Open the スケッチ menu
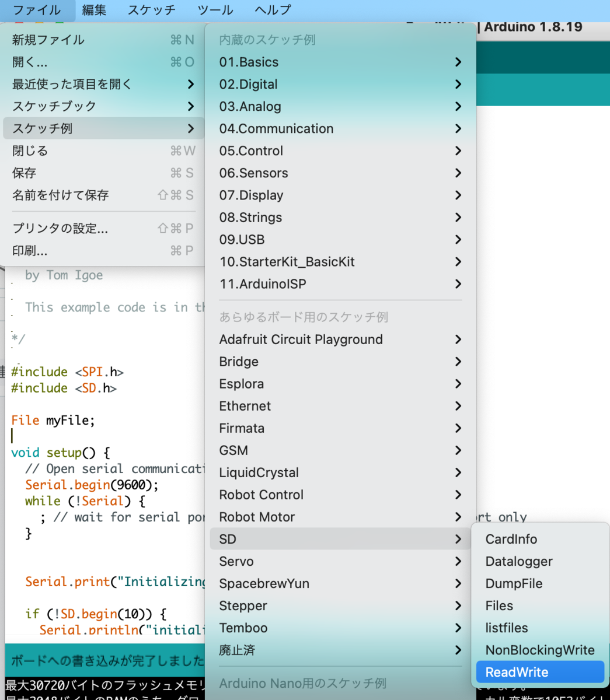Image resolution: width=610 pixels, height=700 pixels. coord(151,10)
